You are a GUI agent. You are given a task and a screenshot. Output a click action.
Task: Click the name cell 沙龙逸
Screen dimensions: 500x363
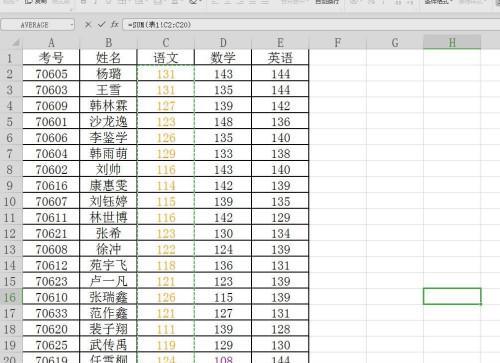click(108, 122)
